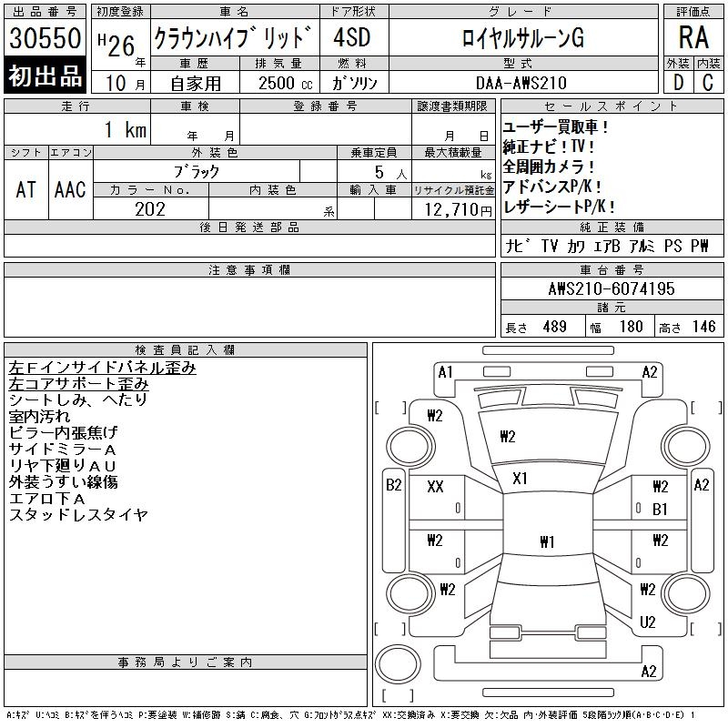Click vehicle history value 自家用

pyautogui.click(x=196, y=84)
